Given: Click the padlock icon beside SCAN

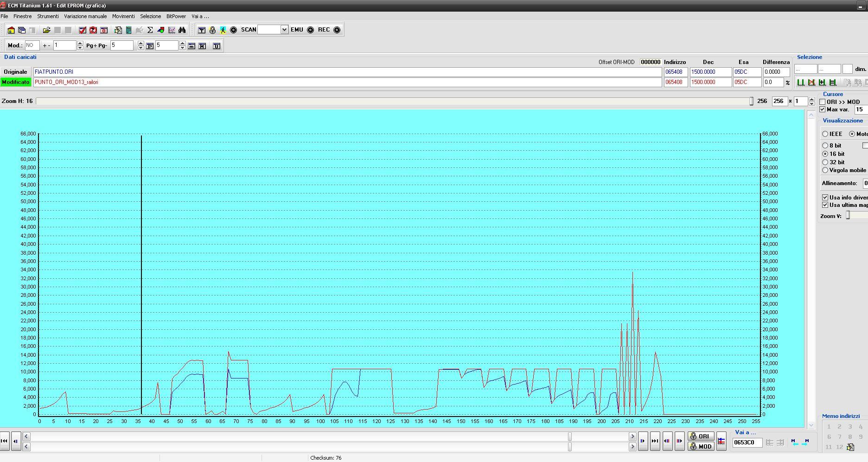Looking at the screenshot, I should pos(212,30).
